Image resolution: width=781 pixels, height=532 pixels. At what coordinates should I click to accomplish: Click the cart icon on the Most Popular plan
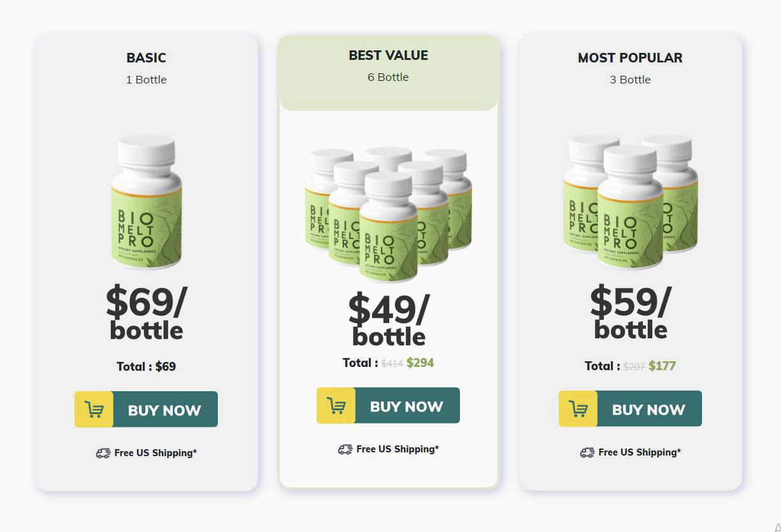pos(578,408)
